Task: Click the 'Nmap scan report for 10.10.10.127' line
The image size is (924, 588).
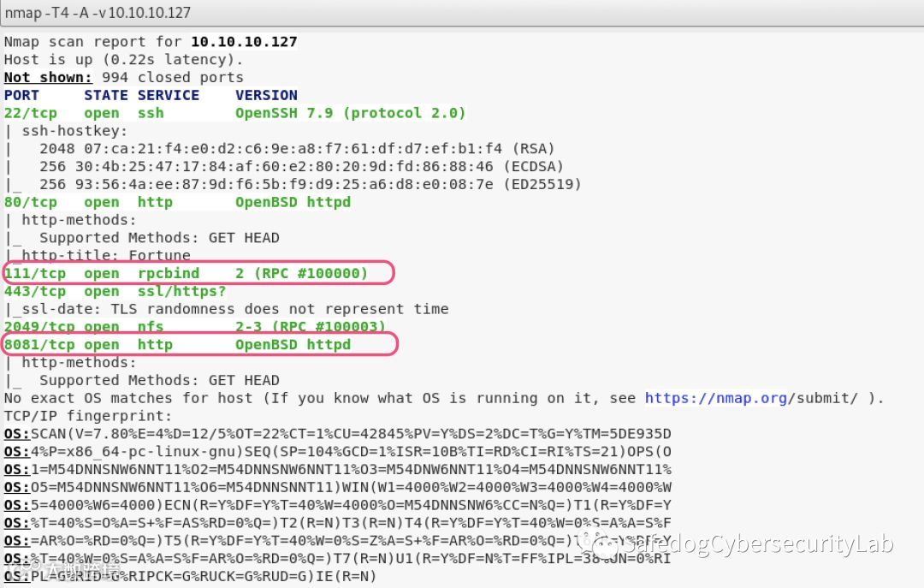Action: pos(151,42)
